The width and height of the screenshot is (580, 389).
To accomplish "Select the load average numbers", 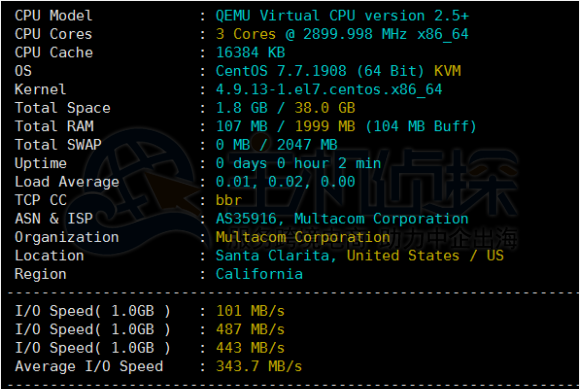I will pyautogui.click(x=286, y=182).
